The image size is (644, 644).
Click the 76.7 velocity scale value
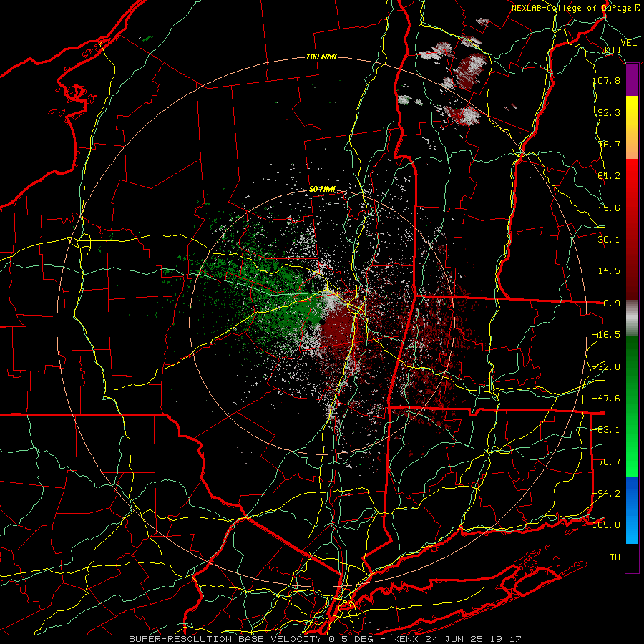609,144
